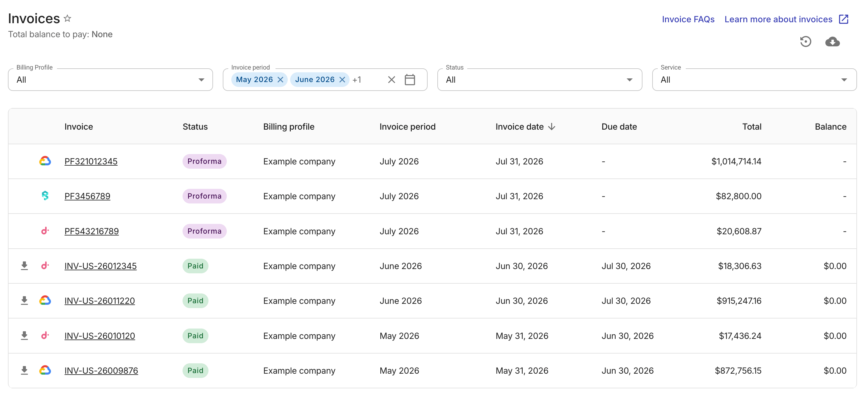Select total $82,800.00
Viewport: 868px width, 399px height.
tap(738, 196)
